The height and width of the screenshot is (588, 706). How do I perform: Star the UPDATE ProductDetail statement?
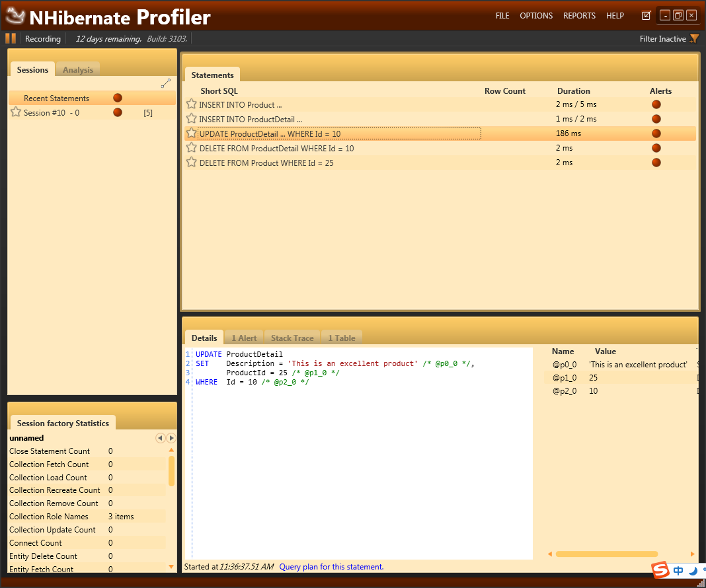[x=191, y=133]
